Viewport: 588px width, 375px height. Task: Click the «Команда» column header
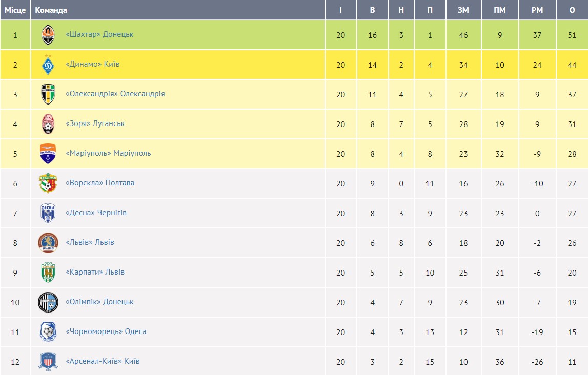tap(51, 10)
